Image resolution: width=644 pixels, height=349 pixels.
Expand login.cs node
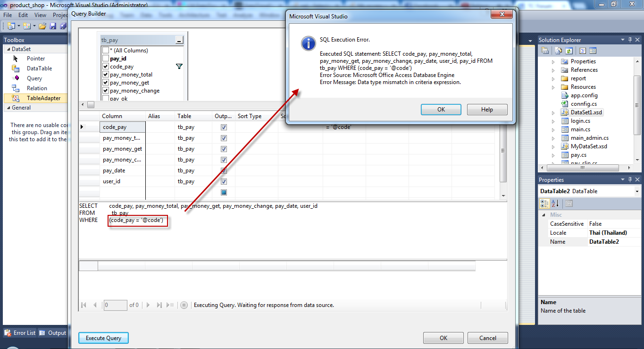pyautogui.click(x=553, y=121)
